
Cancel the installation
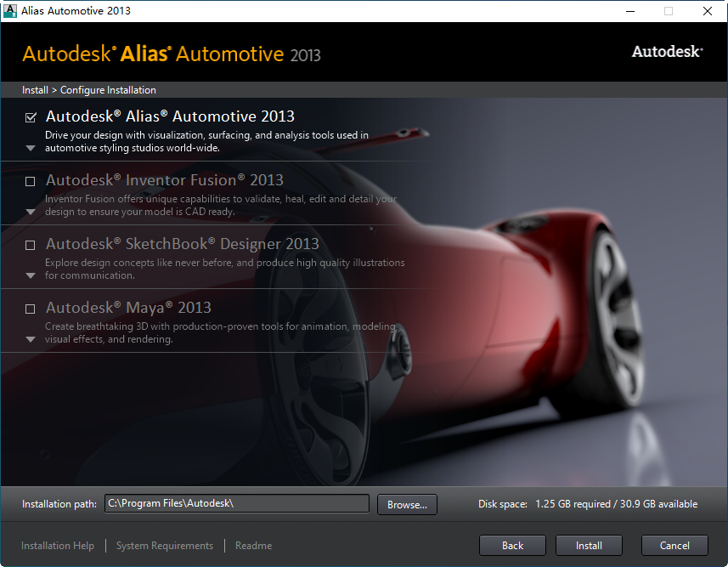[674, 545]
